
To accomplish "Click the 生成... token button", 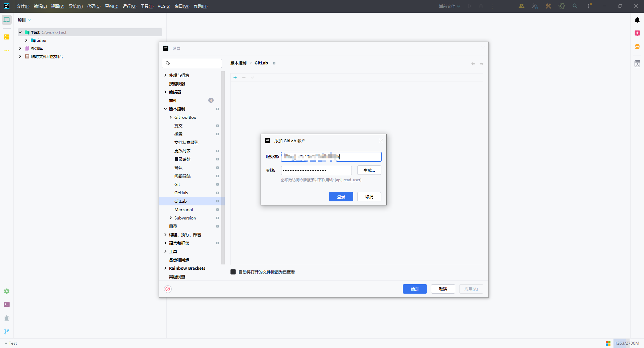I will point(369,170).
